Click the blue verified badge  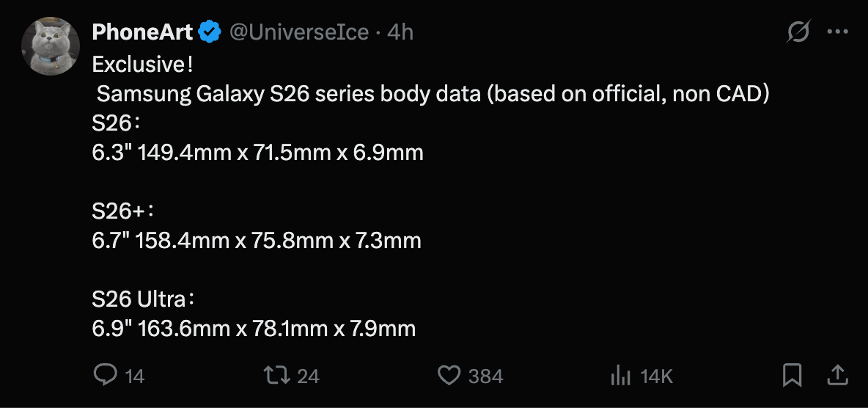coord(211,32)
